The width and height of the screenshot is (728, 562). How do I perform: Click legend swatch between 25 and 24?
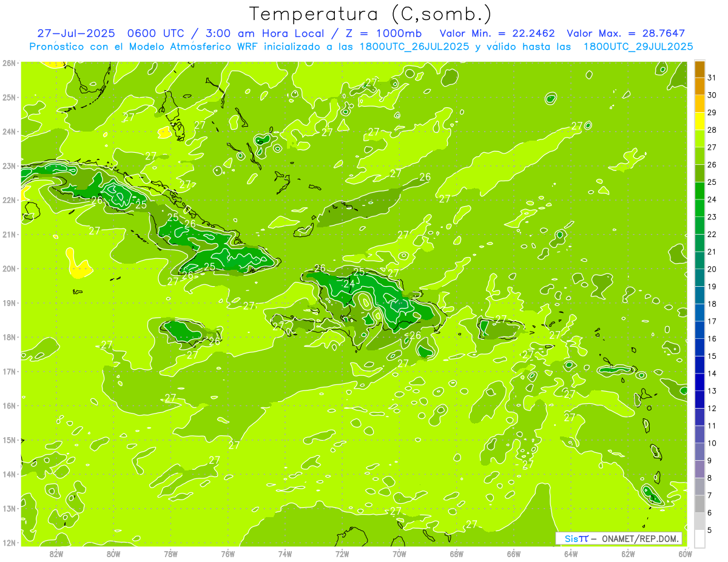tap(699, 191)
